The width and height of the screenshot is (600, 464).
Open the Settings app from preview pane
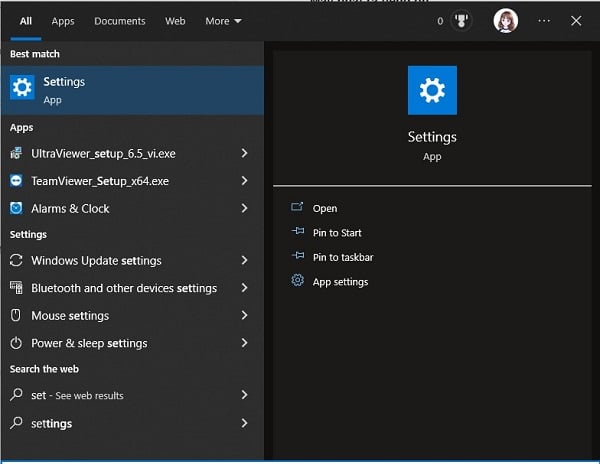point(324,208)
